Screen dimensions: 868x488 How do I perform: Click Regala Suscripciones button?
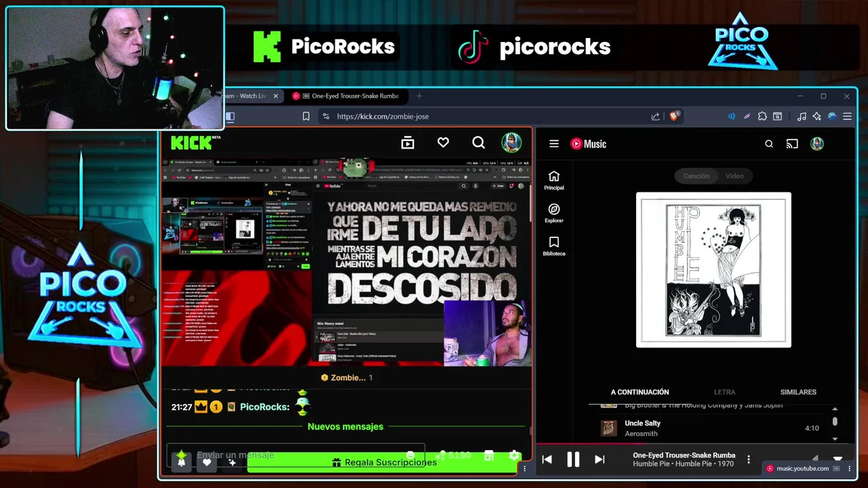click(x=384, y=462)
